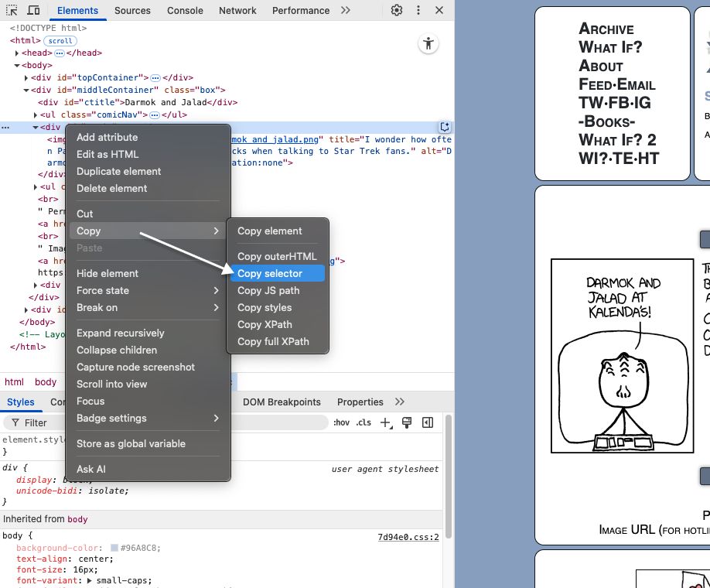
Task: Open DevTools settings gear
Action: 397,10
